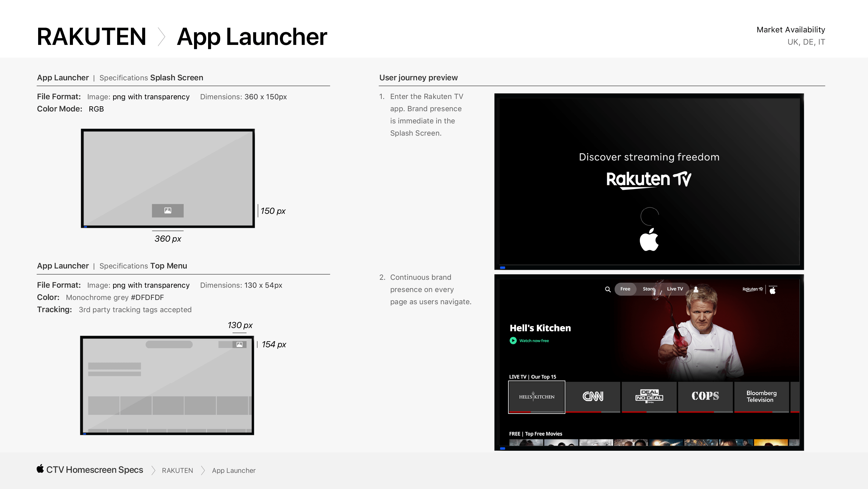The width and height of the screenshot is (868, 489).
Task: Click image placeholder icon in top menu wireframe
Action: pyautogui.click(x=239, y=344)
